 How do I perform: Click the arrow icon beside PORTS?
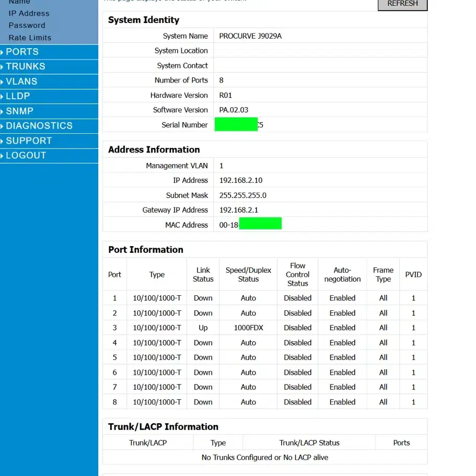point(2,52)
